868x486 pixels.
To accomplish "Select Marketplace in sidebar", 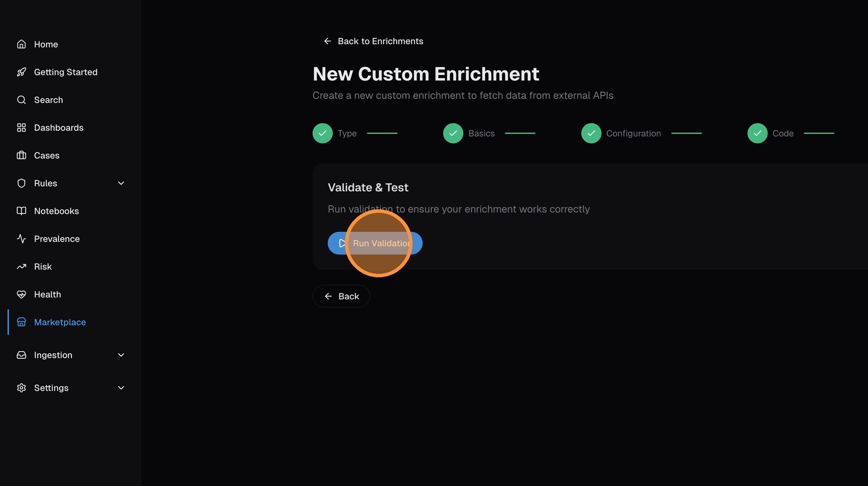I will pyautogui.click(x=60, y=322).
